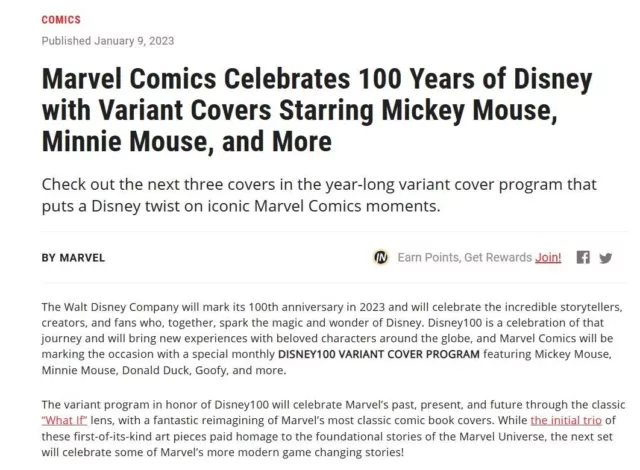Viewport: 640px width, 470px height.
Task: Click the bold DISNEY100 VARIANT COVER PROGRAM text
Action: click(379, 354)
